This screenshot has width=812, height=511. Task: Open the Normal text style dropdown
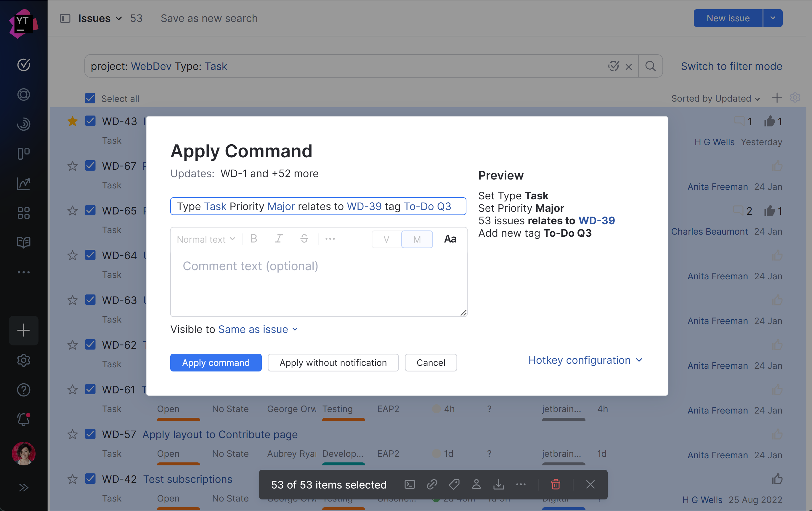tap(205, 239)
